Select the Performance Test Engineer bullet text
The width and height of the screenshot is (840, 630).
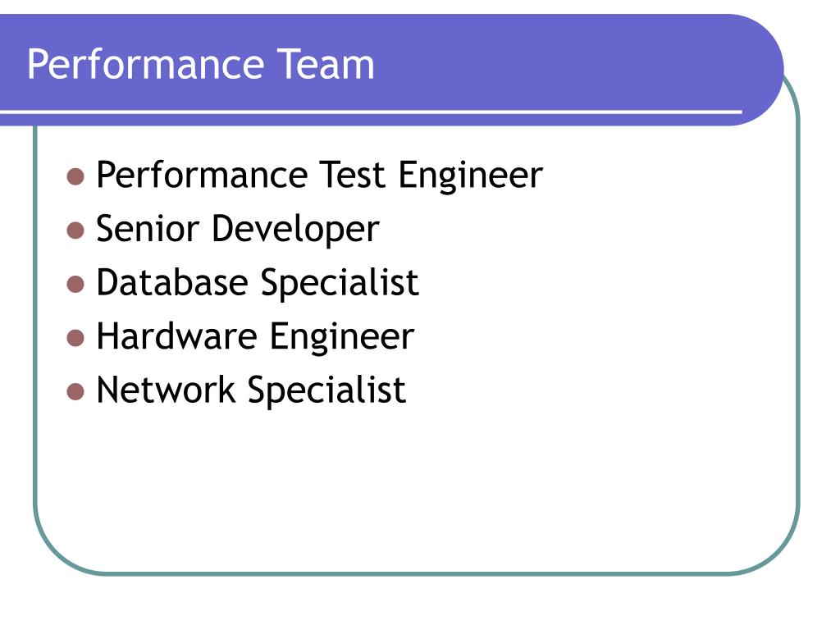(x=319, y=176)
